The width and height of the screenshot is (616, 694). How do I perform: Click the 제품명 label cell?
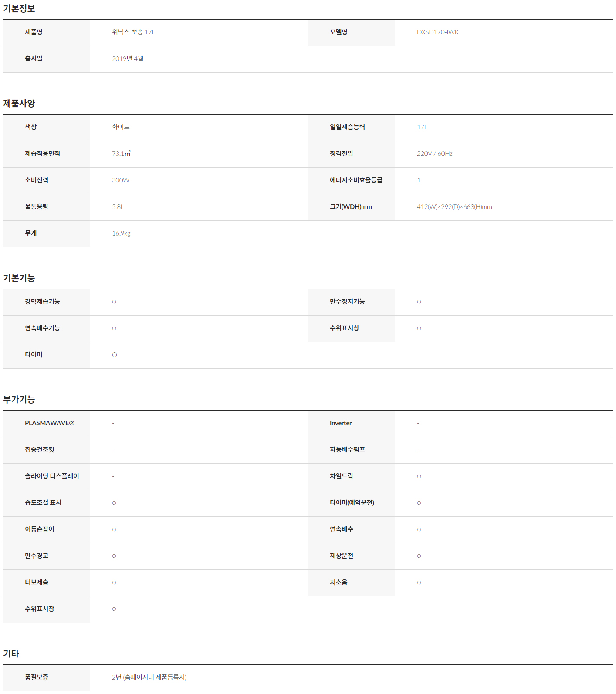click(47, 33)
